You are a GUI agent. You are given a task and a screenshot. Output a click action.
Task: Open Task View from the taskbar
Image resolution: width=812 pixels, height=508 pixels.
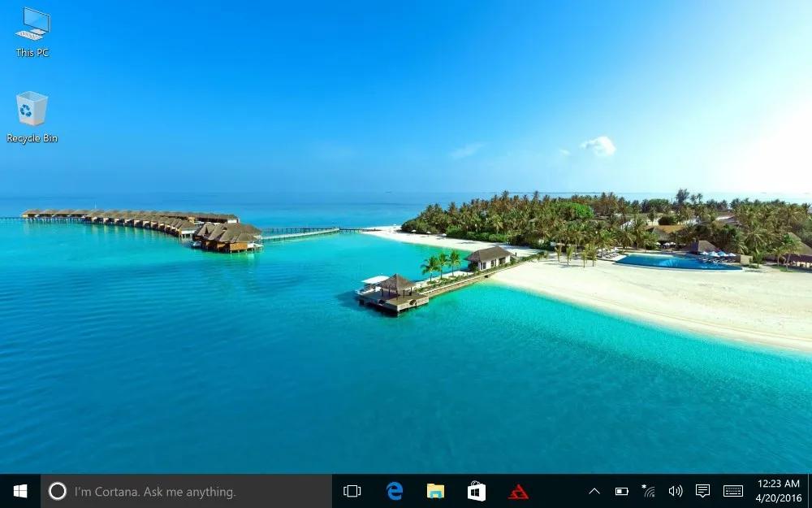352,491
